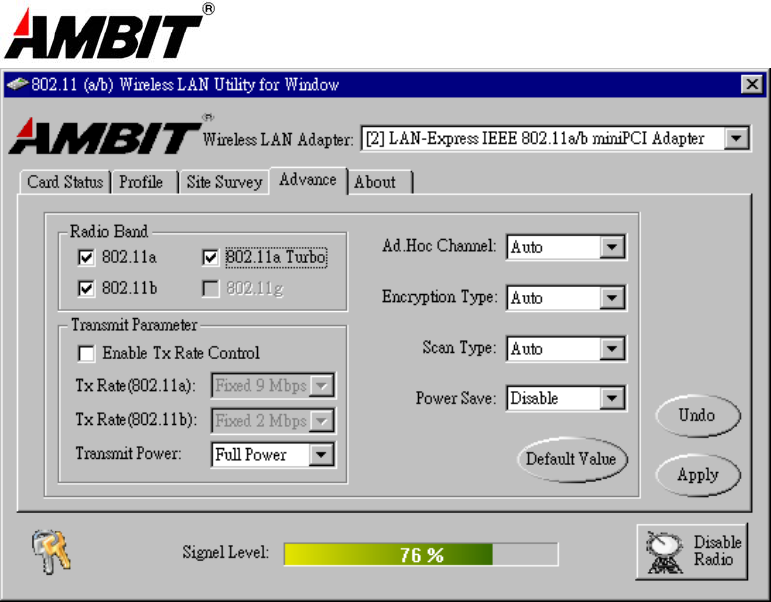
Task: Click the Signal Level label
Action: pyautogui.click(x=226, y=552)
